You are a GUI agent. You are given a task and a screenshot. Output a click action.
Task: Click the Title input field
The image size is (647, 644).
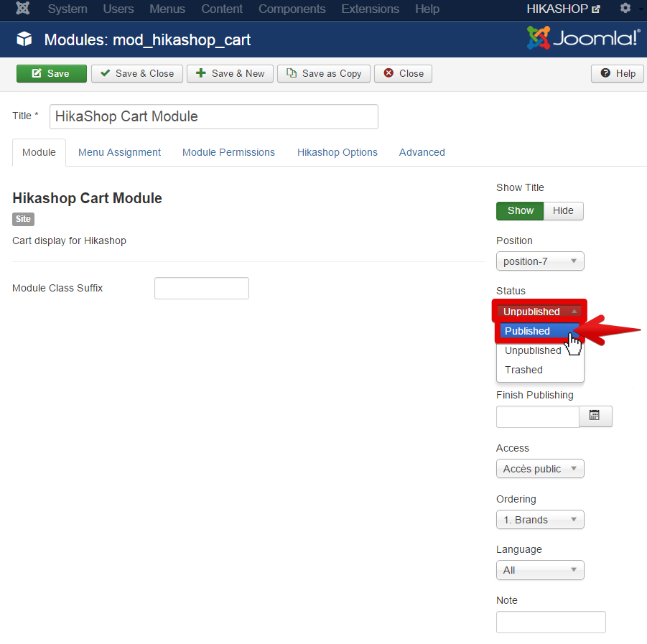(214, 116)
